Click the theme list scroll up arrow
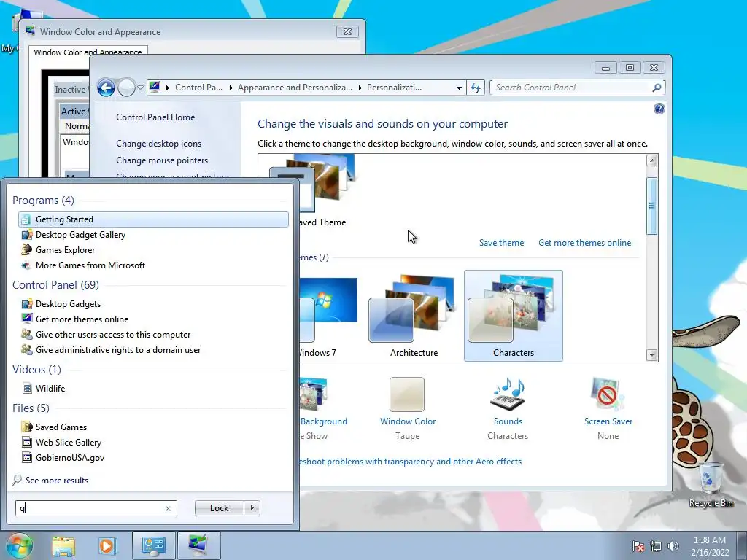This screenshot has width=747, height=560. (x=651, y=160)
